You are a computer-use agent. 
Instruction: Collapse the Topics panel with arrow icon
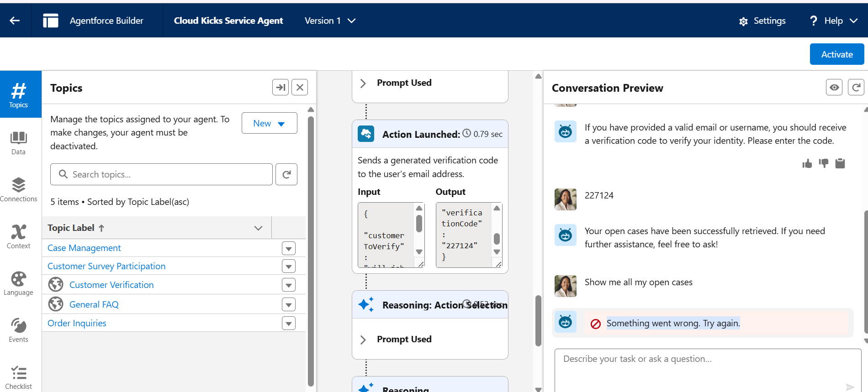pos(281,87)
